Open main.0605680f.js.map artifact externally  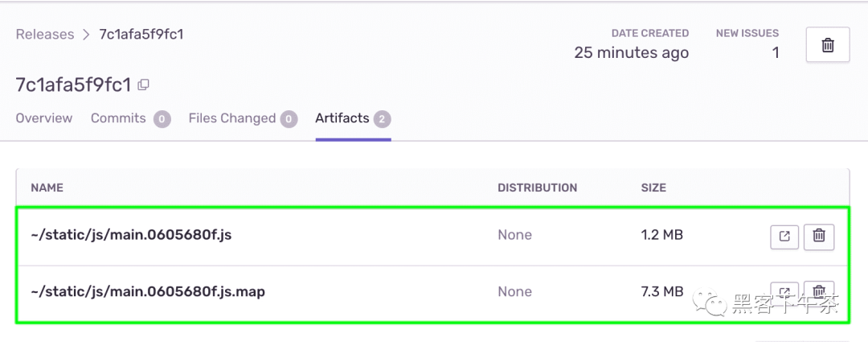[x=784, y=290]
